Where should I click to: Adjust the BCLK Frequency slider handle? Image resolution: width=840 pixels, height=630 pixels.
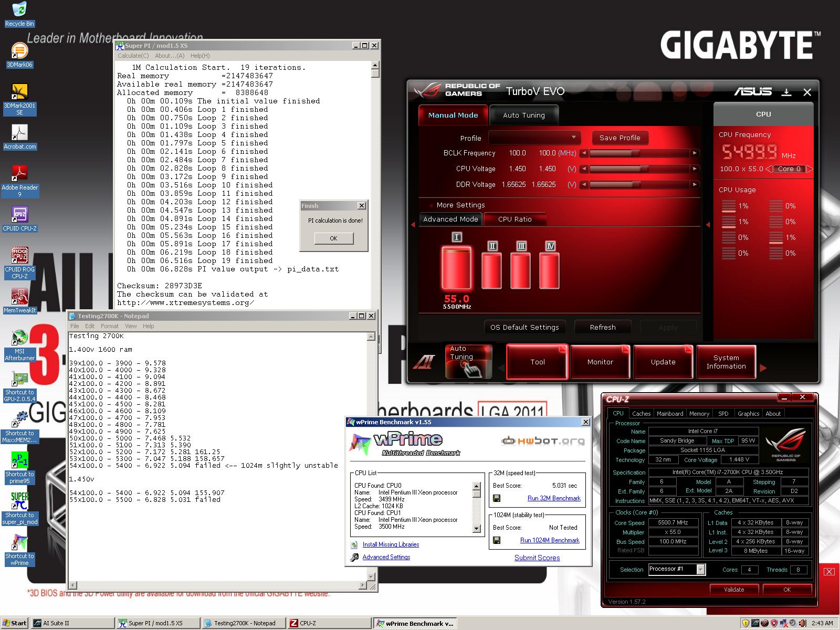(x=635, y=153)
